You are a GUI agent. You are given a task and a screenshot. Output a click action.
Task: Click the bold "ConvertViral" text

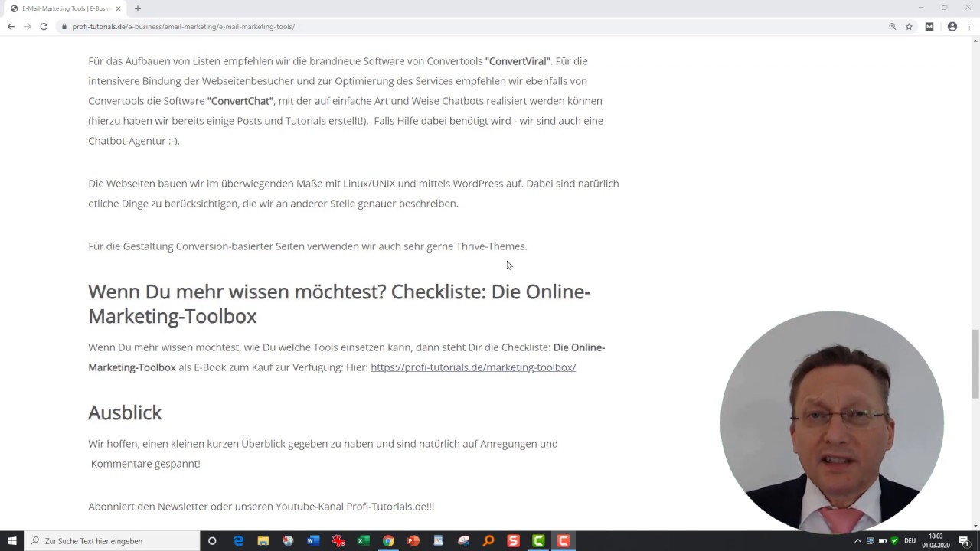tap(518, 61)
